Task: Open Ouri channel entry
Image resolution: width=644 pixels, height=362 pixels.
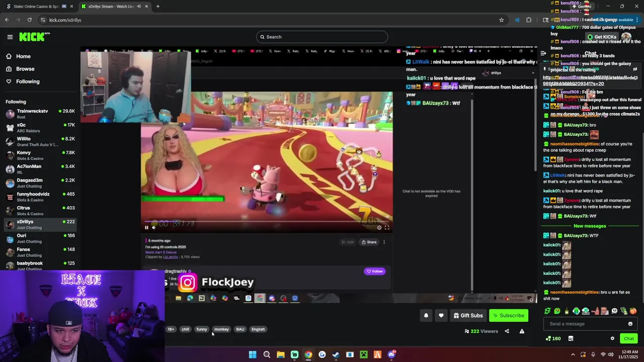Action: tap(40, 238)
